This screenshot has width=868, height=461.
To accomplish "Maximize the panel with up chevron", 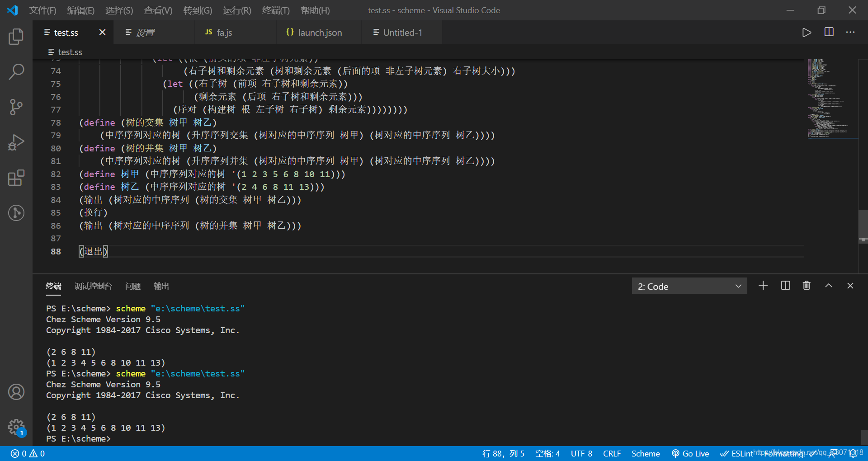I will (829, 286).
